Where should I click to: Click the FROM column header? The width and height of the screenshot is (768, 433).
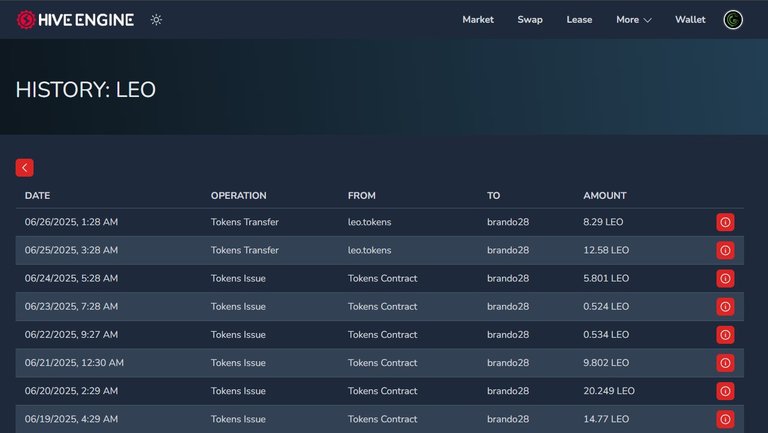click(361, 195)
